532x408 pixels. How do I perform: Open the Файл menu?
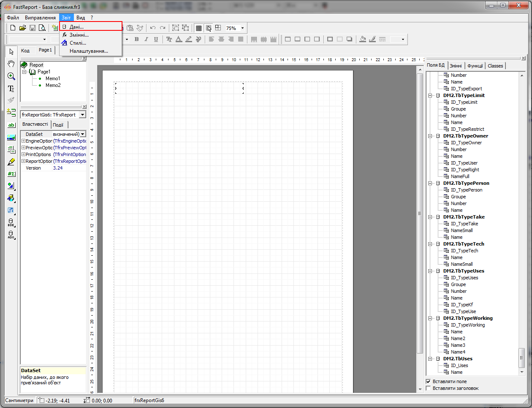pos(13,18)
